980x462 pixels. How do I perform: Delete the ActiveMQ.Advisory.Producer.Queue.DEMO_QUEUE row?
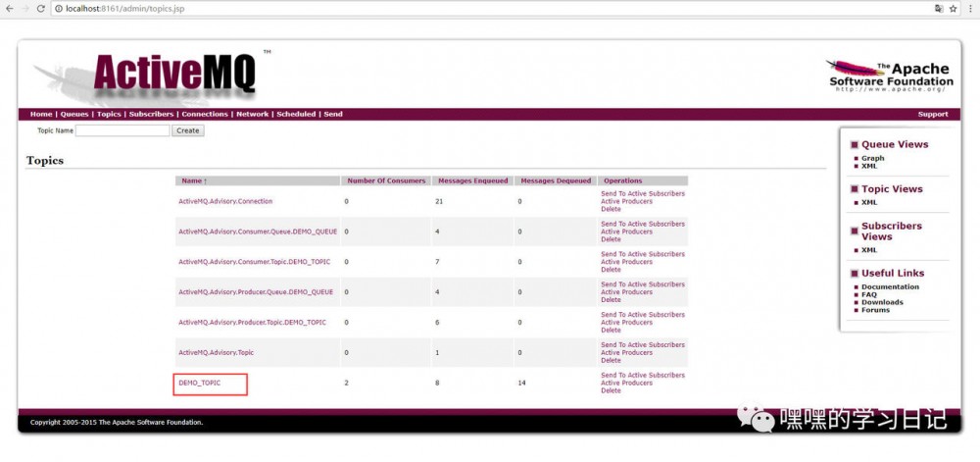coord(612,299)
